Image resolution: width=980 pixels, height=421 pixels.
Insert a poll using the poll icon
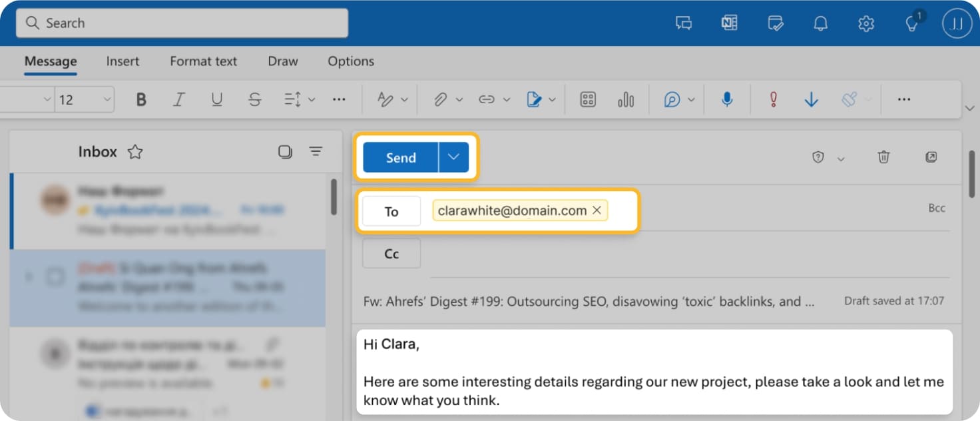point(625,99)
